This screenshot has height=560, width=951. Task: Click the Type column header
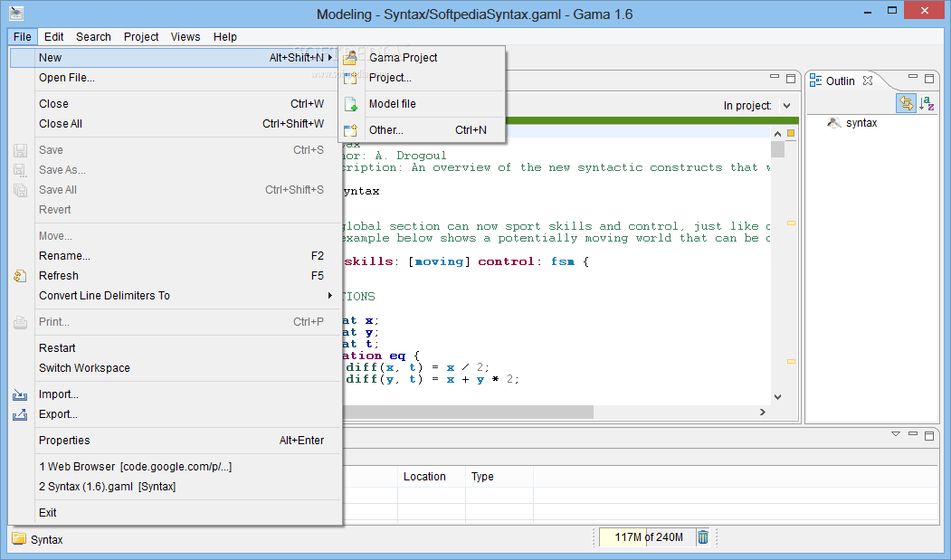tap(499, 477)
